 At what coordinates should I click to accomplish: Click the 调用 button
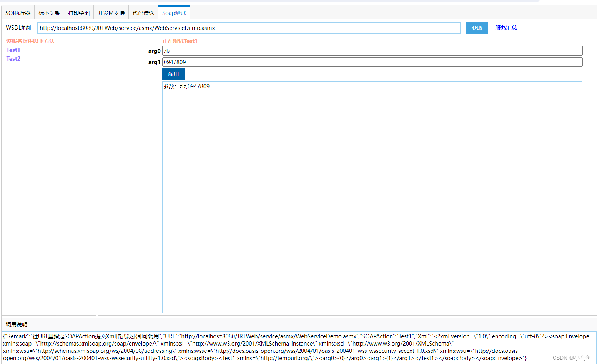(x=173, y=74)
